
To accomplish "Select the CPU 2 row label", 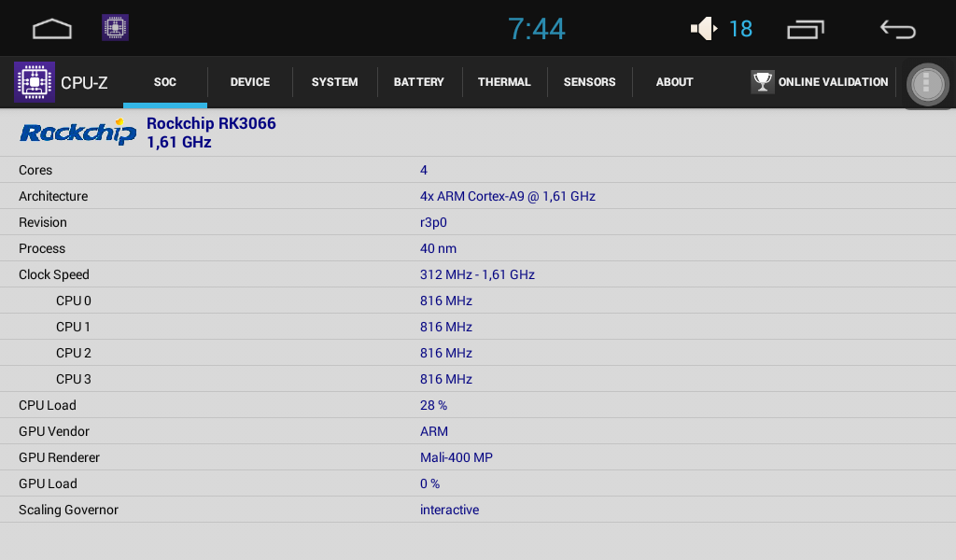I will pyautogui.click(x=73, y=354).
